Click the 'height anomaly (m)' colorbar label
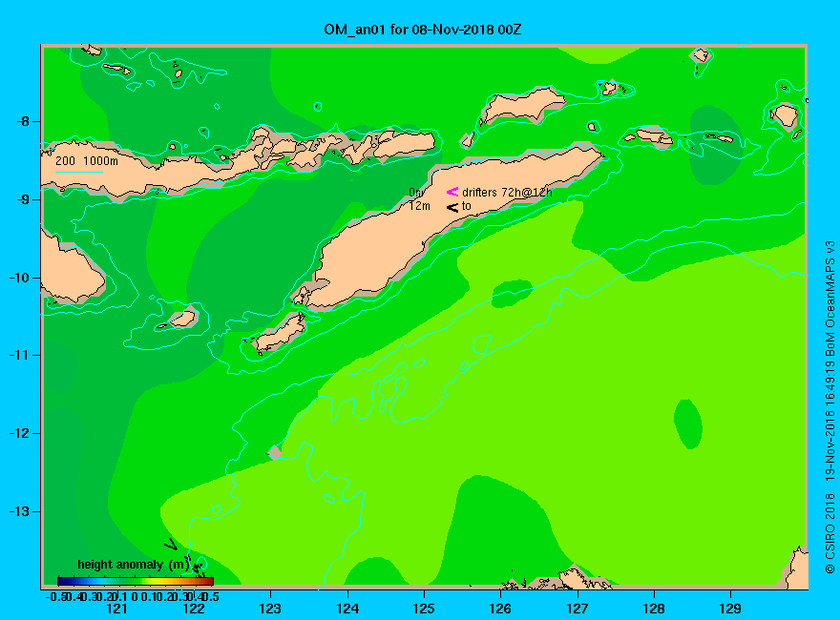 coord(134,565)
